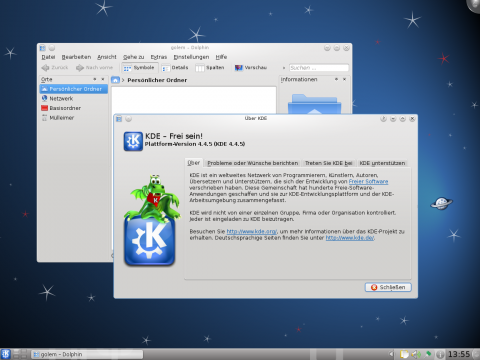Image resolution: width=480 pixels, height=360 pixels.
Task: Switch to the Treten Sie KDE bei tab
Action: [329, 163]
